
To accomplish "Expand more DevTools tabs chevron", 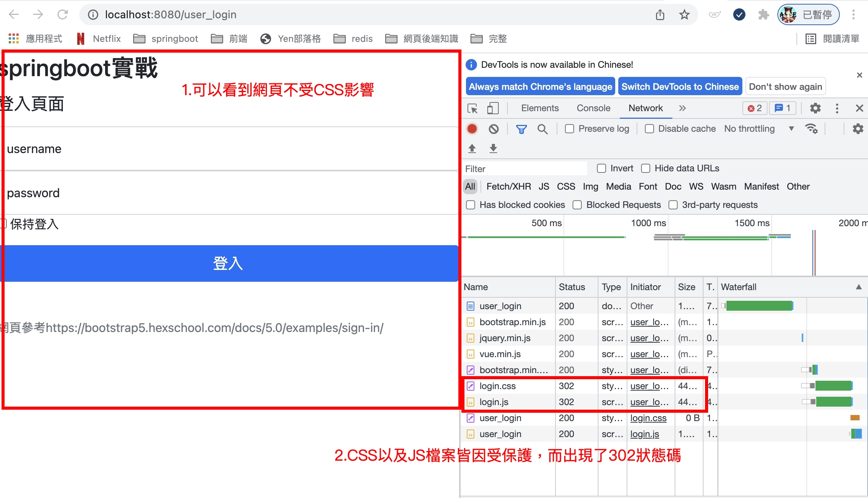I will 682,108.
